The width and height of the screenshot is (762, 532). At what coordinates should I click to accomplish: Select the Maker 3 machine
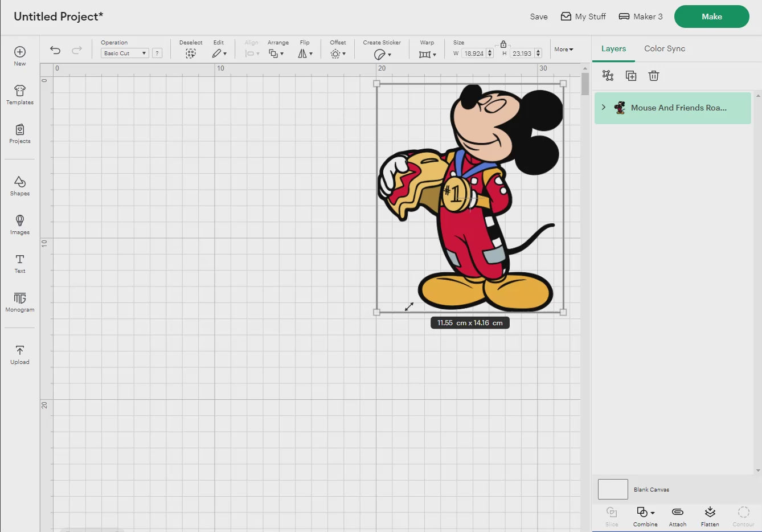pyautogui.click(x=641, y=17)
